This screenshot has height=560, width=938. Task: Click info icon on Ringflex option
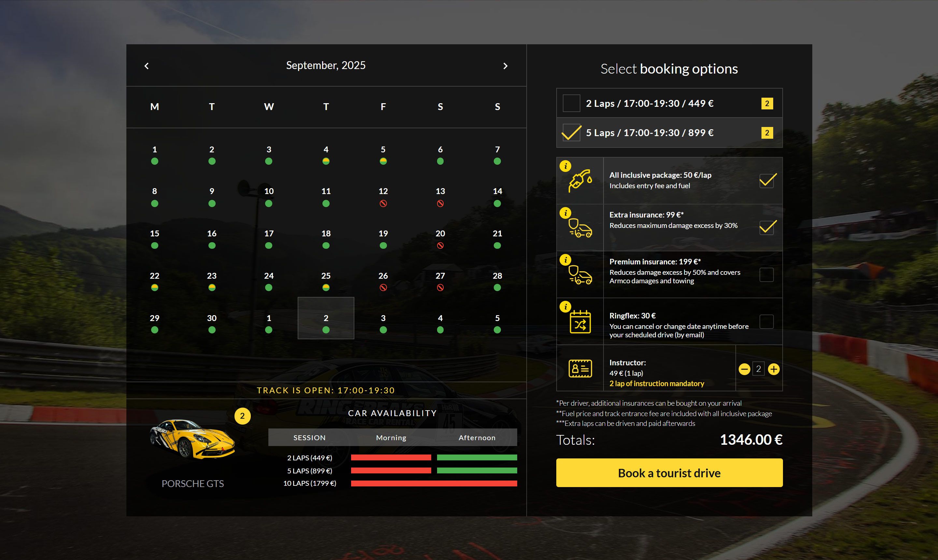coord(565,307)
